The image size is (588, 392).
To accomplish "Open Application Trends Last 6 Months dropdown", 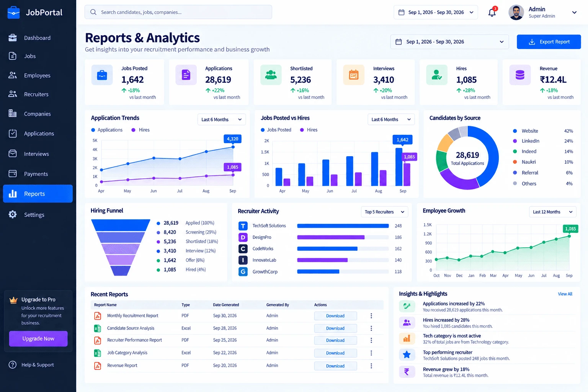I will tap(222, 119).
